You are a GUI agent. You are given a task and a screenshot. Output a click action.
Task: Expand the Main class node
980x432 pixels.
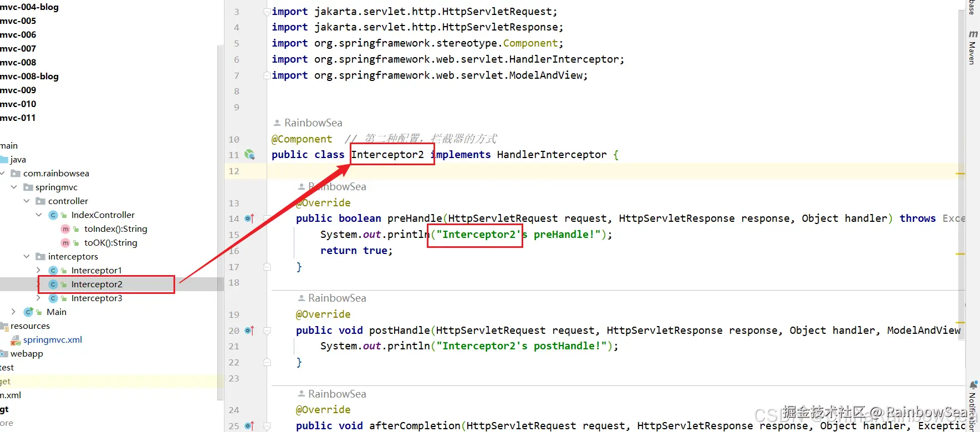tap(14, 312)
